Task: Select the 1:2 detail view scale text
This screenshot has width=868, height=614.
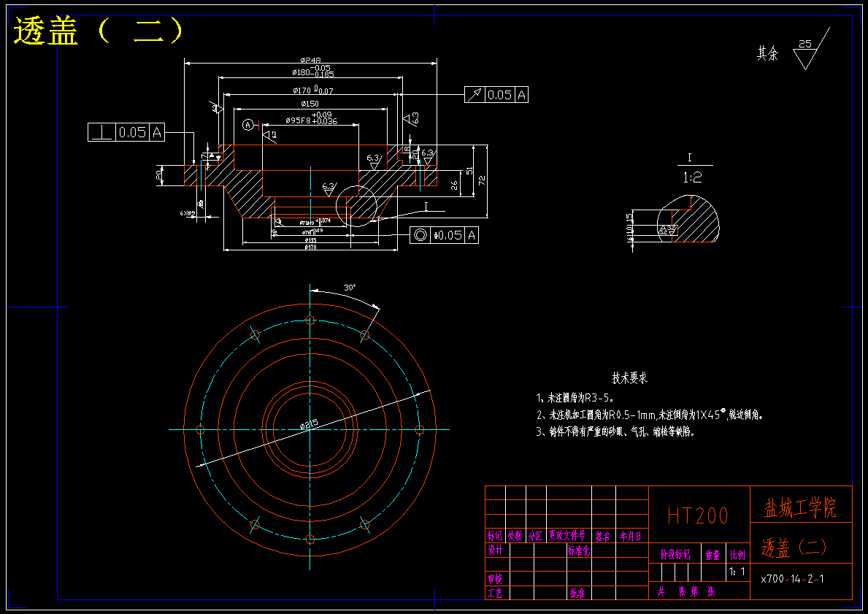Action: [692, 177]
